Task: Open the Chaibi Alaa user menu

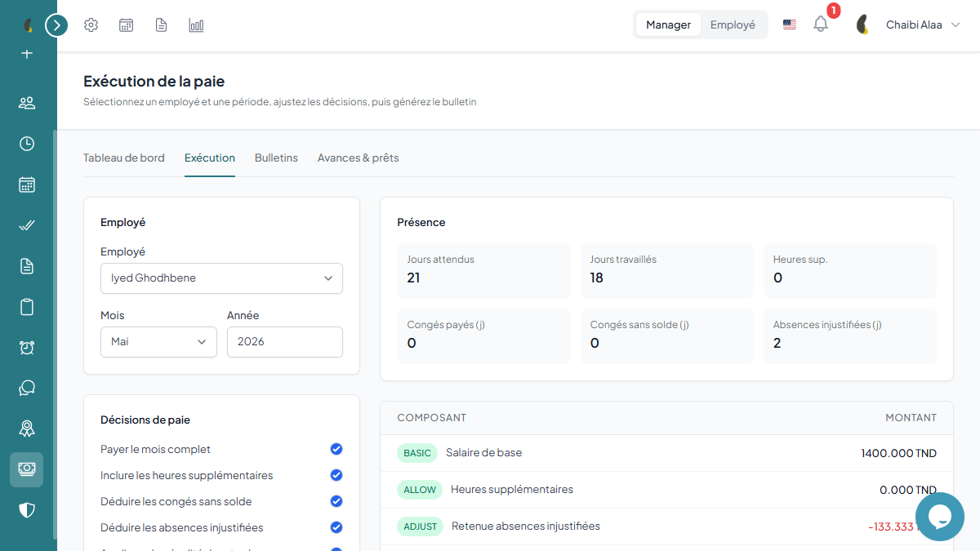Action: (923, 25)
